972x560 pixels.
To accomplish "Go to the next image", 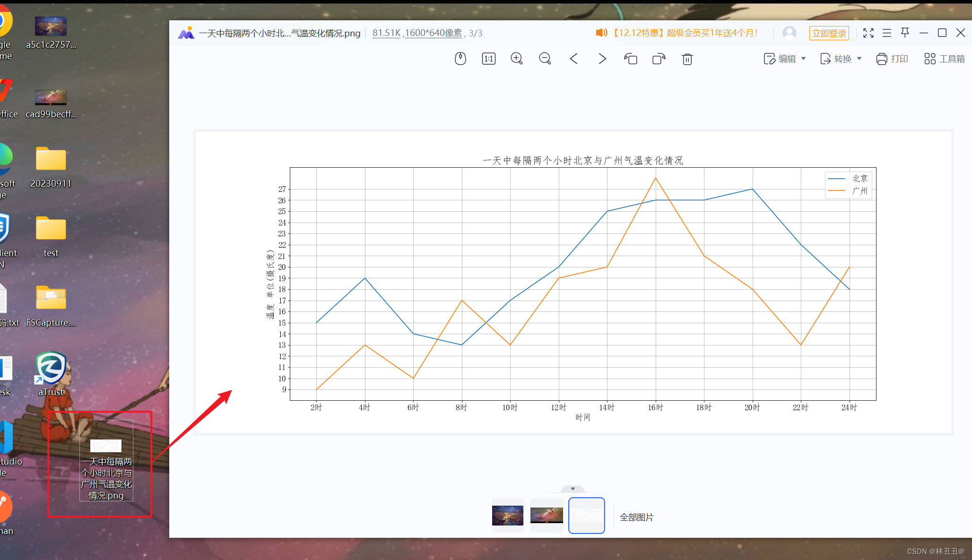I will point(602,59).
